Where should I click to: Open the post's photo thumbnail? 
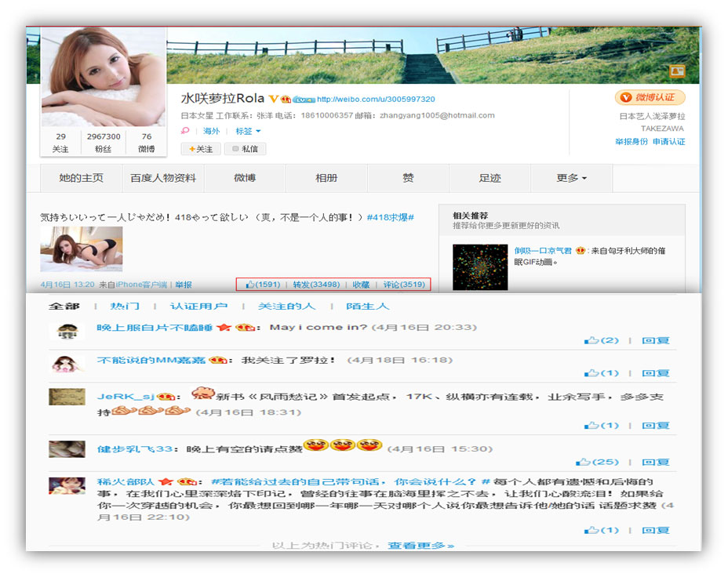pos(81,249)
